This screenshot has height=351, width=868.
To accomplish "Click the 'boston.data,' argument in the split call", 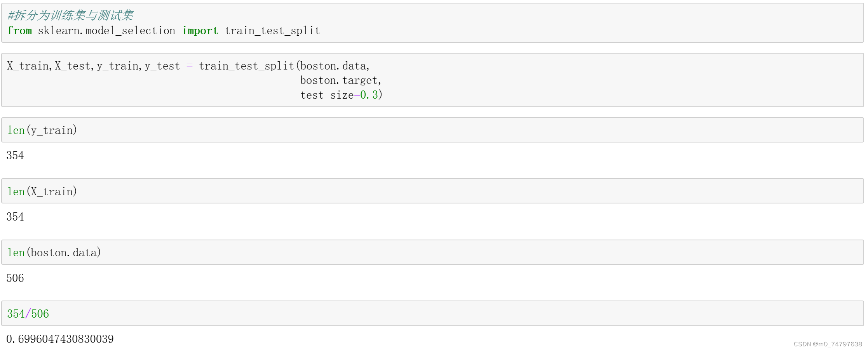I will tap(335, 66).
